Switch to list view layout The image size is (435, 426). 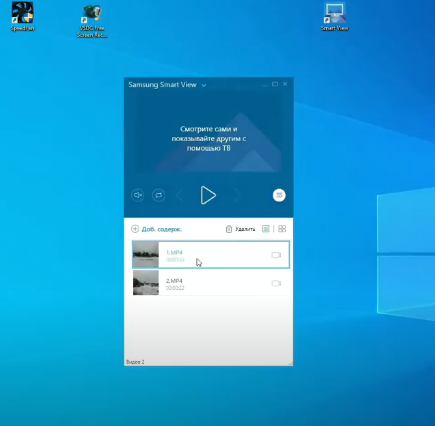click(266, 229)
